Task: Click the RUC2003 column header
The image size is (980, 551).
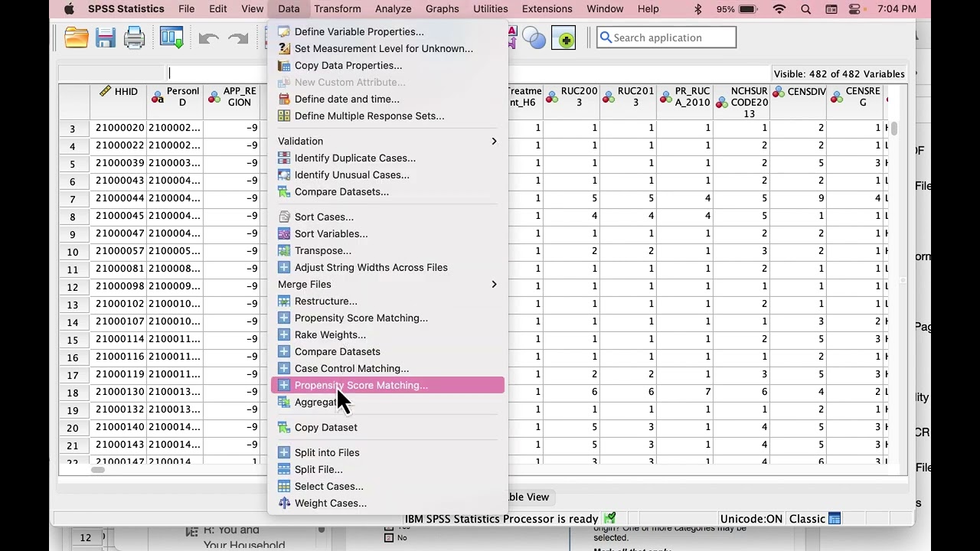Action: pos(571,102)
